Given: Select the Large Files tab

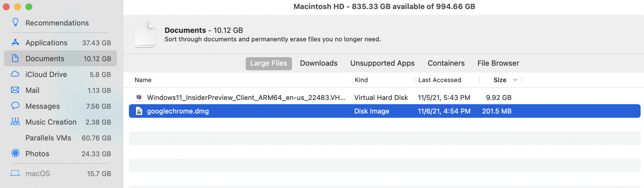Looking at the screenshot, I should point(269,64).
